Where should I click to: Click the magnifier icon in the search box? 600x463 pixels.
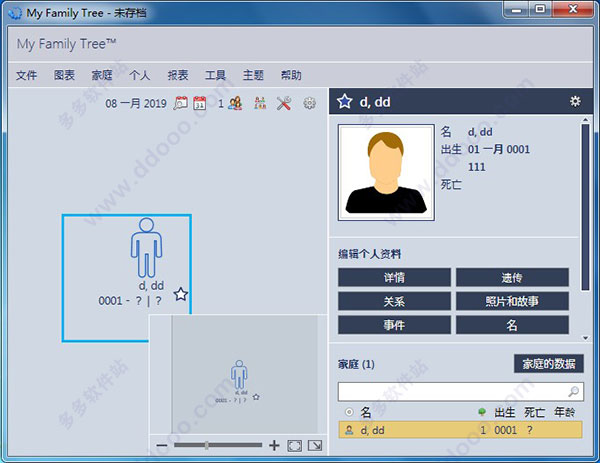(x=573, y=391)
